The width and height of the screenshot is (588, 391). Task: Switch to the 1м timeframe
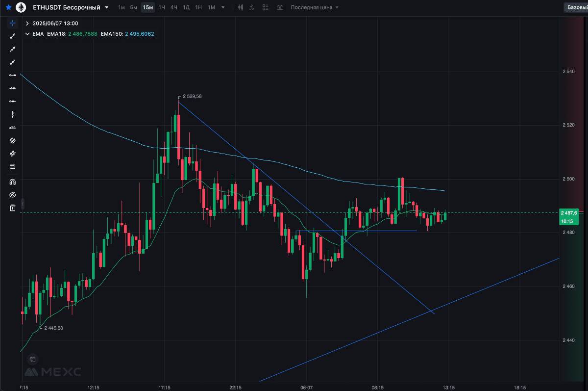[122, 7]
